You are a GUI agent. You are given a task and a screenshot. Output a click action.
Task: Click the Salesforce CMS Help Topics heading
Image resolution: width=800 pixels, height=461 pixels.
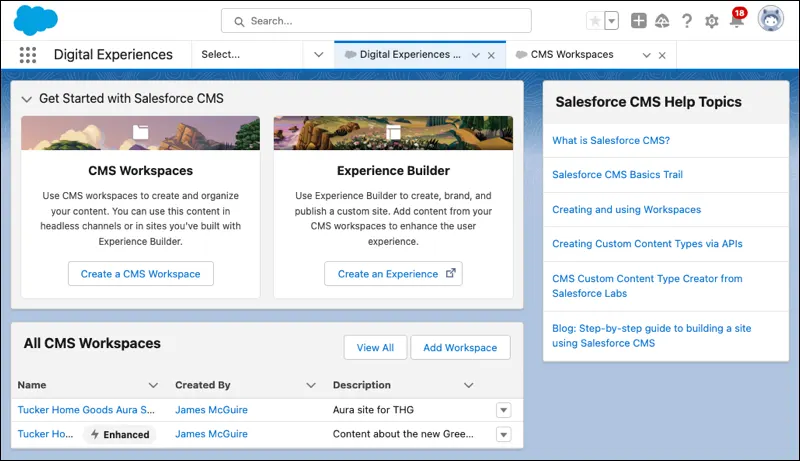[x=648, y=102]
